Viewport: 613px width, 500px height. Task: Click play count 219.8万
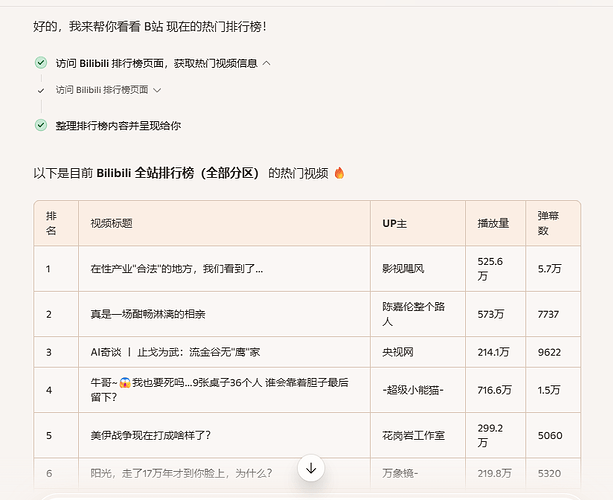[494, 473]
